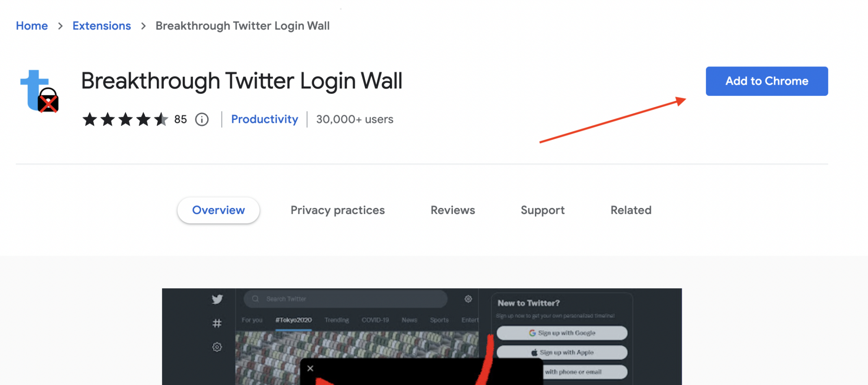Image resolution: width=868 pixels, height=385 pixels.
Task: Open the Reviews tab
Action: 452,210
